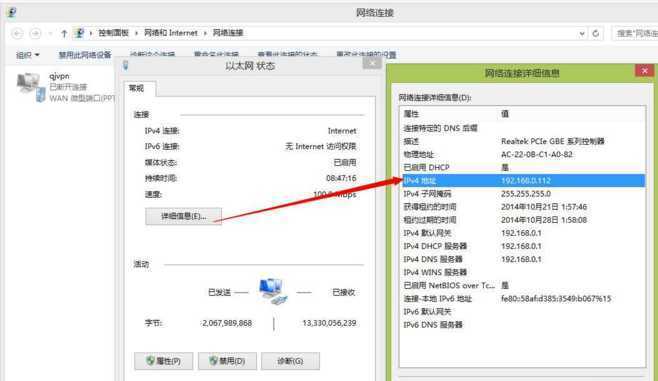Select the qjvpn connection icon
The image size is (658, 381).
[31, 87]
